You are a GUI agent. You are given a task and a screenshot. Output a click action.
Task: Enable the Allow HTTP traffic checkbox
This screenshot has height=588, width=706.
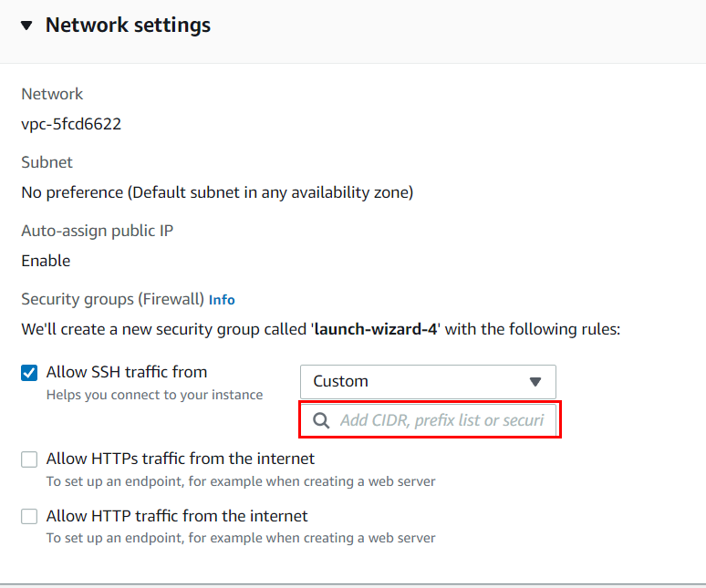[x=29, y=517]
